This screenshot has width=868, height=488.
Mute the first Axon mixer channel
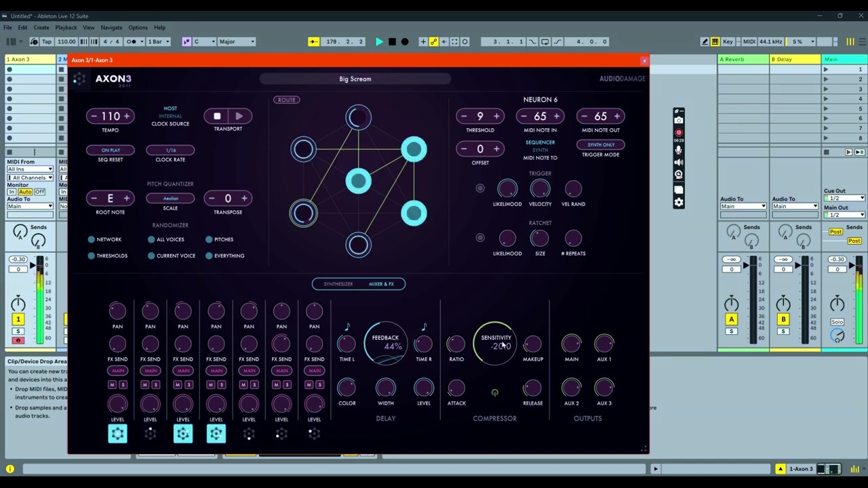click(x=112, y=385)
